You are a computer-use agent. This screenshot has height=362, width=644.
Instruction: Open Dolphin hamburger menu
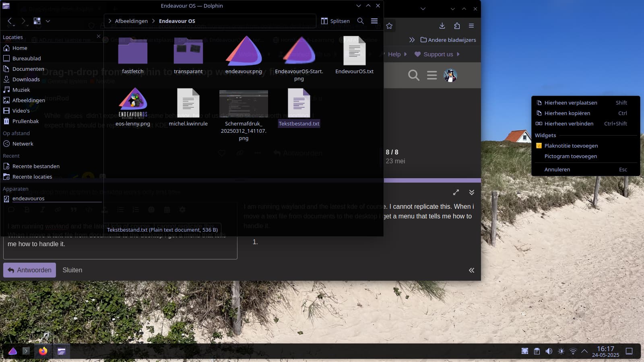click(x=374, y=21)
